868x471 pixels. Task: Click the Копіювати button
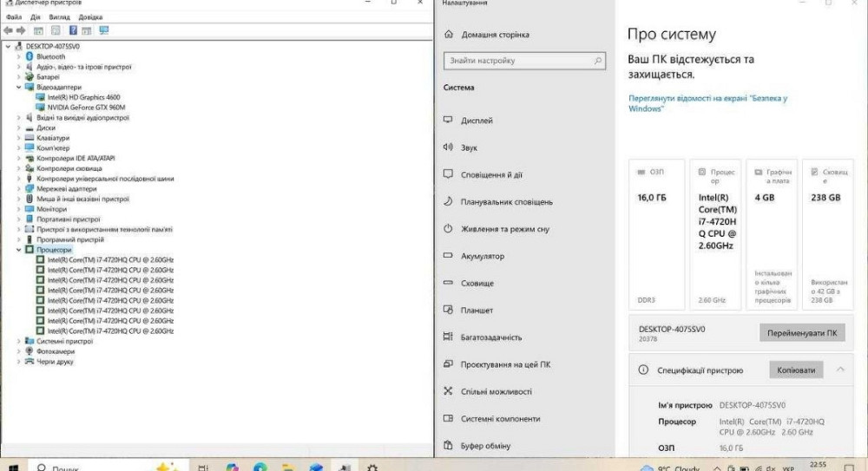coord(796,370)
